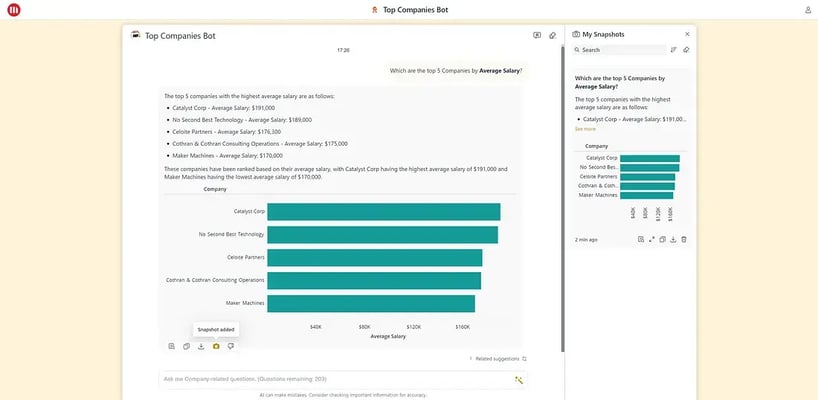Viewport: 818px width, 400px height.
Task: Click the company question input box
Action: (x=330, y=380)
